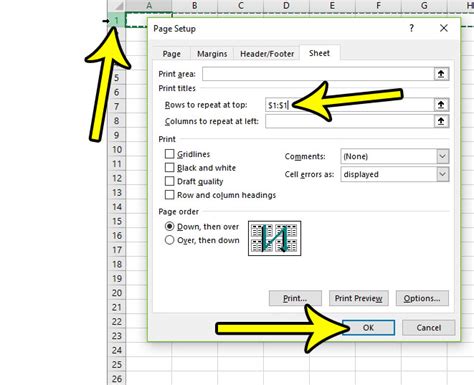This screenshot has height=385, width=474.
Task: Click the Columns to repeat at left field
Action: [x=349, y=121]
